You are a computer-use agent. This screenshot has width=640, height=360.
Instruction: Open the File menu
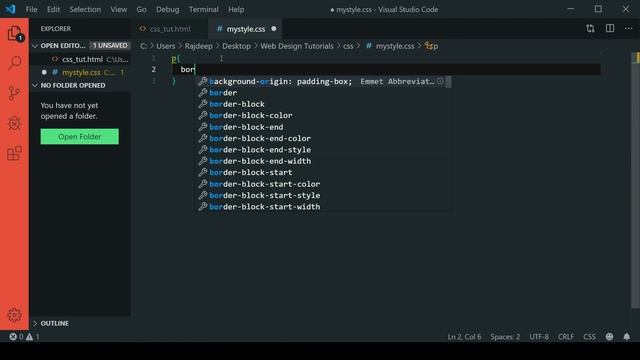[x=31, y=9]
